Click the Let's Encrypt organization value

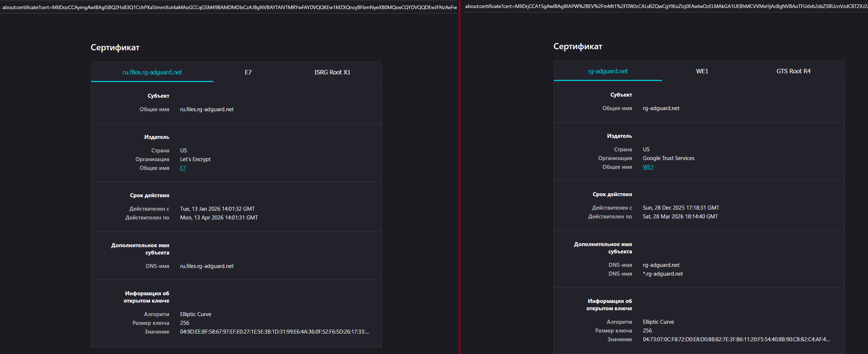pos(195,159)
